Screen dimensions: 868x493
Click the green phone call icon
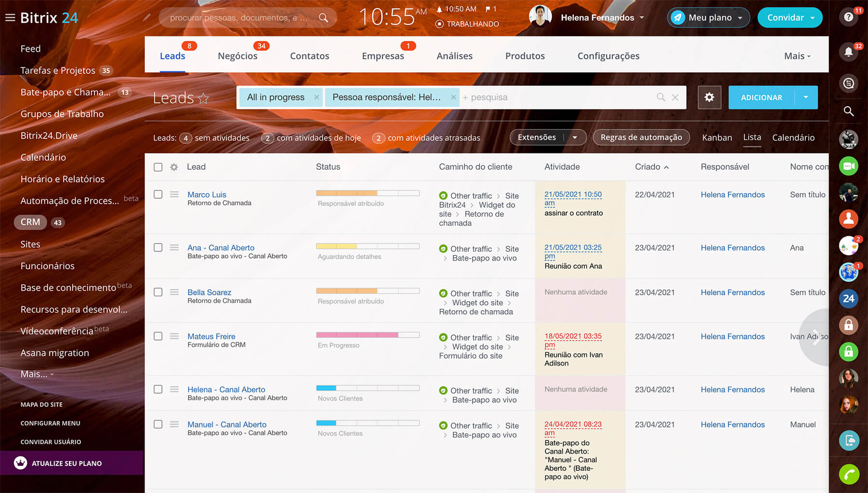(x=848, y=475)
